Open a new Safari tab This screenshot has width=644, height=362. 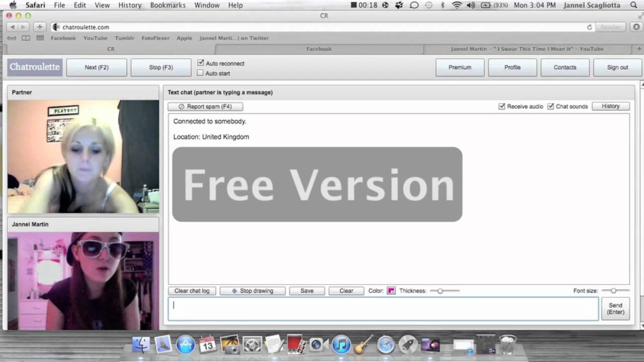coord(638,49)
